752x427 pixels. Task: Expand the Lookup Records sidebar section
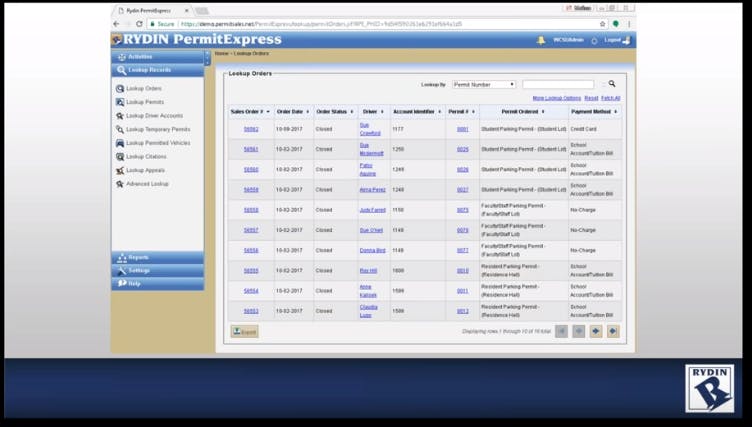[158, 70]
